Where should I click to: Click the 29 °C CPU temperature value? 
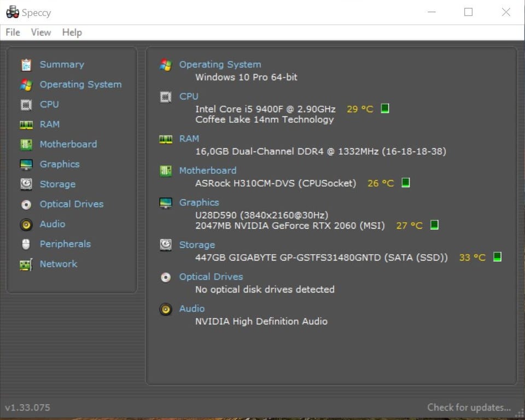(x=360, y=109)
